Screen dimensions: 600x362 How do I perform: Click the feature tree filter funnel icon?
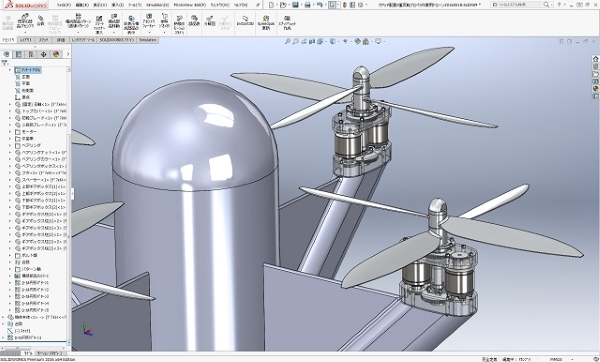pos(5,63)
